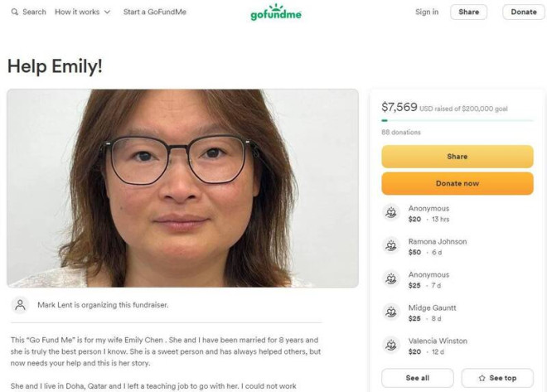
Task: Click Midge Gauntt's donor icon
Action: [391, 312]
